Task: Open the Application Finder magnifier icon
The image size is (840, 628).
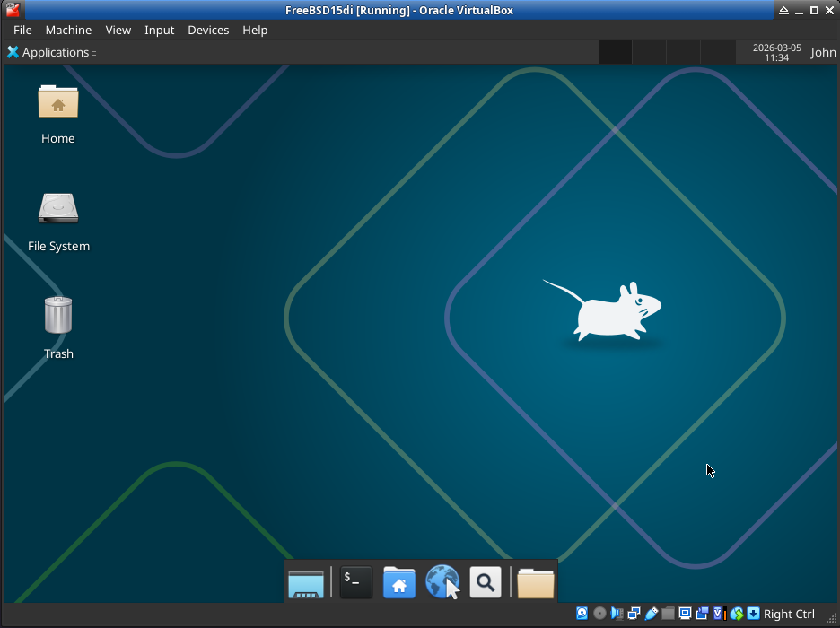Action: (x=486, y=582)
